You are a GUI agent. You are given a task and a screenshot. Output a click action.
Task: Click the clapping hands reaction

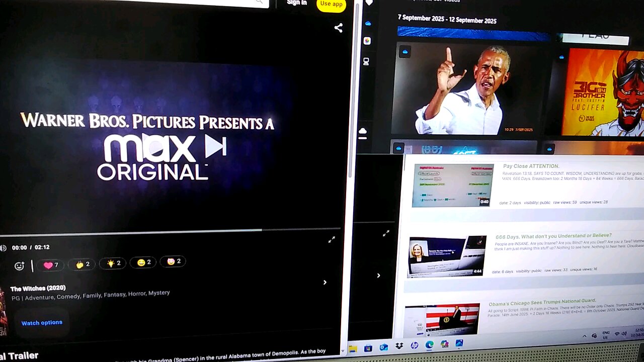(82, 264)
